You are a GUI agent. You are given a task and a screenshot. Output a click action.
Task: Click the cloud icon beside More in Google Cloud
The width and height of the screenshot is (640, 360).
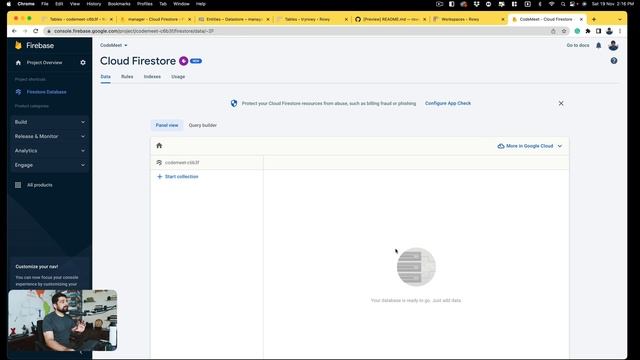pyautogui.click(x=501, y=146)
